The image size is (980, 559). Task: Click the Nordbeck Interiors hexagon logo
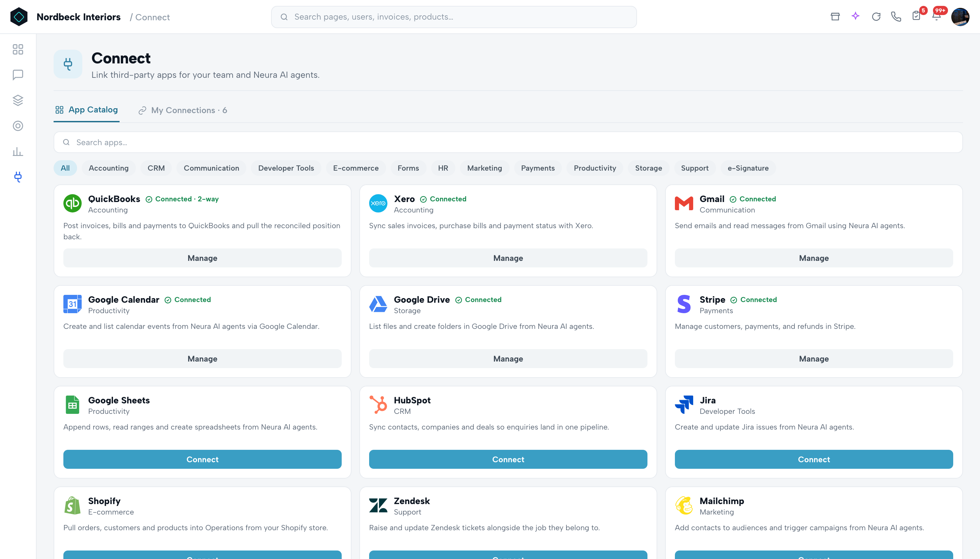click(x=19, y=17)
